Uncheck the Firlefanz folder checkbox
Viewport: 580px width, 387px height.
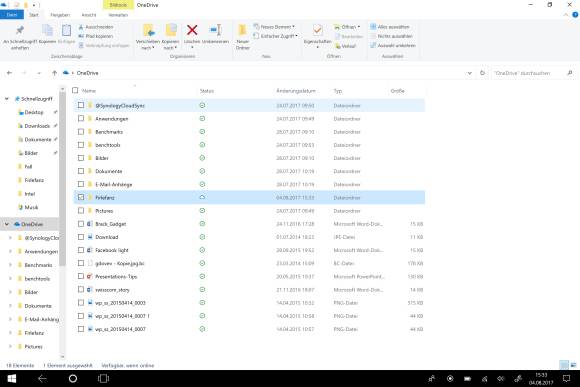click(81, 198)
